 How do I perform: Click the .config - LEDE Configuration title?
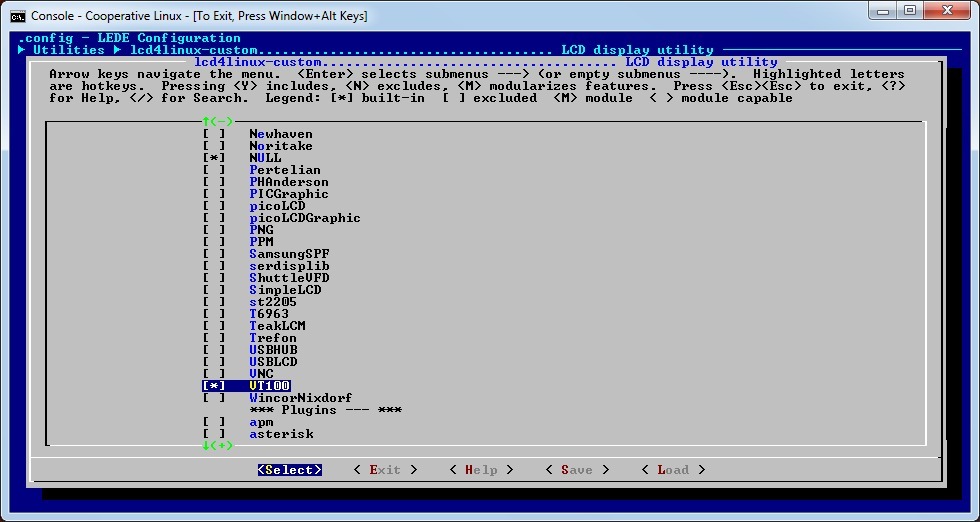[129, 38]
